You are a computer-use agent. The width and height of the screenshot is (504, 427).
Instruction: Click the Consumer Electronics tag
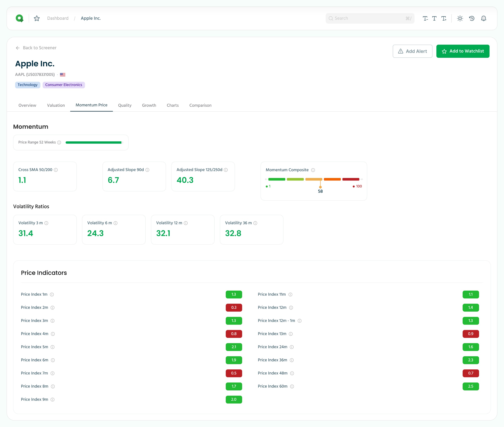pyautogui.click(x=64, y=85)
